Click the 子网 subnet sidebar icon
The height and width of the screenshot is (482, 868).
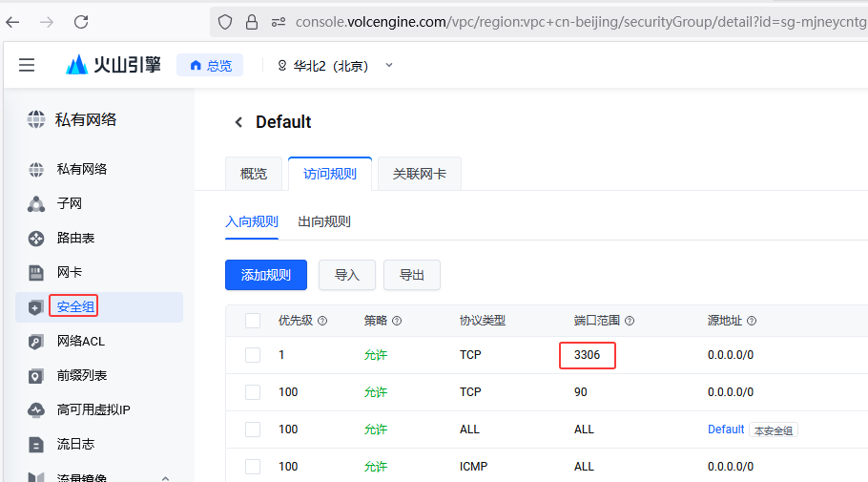[36, 203]
